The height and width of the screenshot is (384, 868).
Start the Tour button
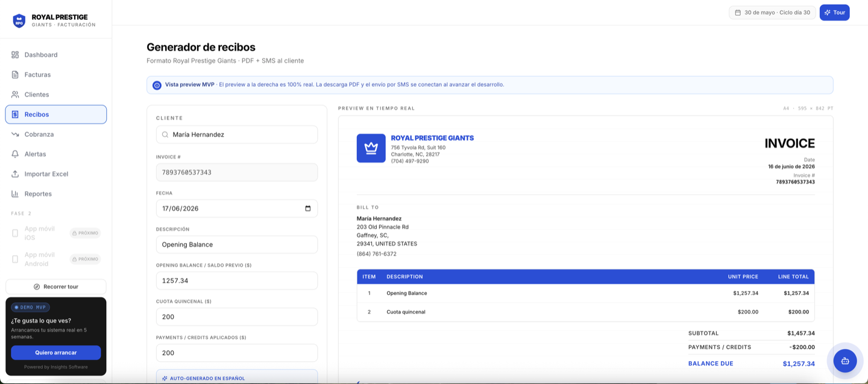point(834,12)
